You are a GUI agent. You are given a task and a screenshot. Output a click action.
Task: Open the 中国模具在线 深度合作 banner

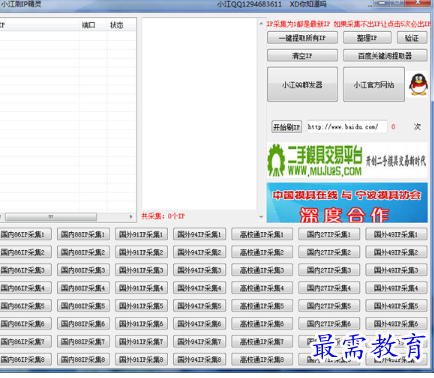347,203
